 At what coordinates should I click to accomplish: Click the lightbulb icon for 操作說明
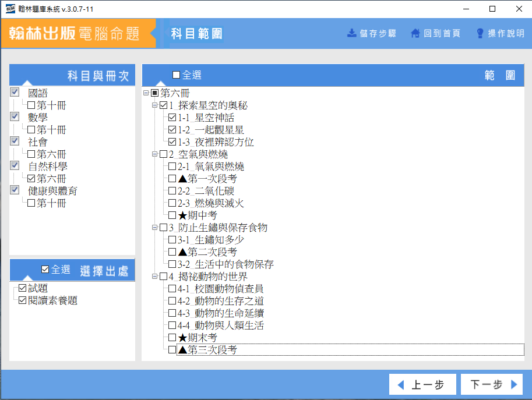[480, 33]
